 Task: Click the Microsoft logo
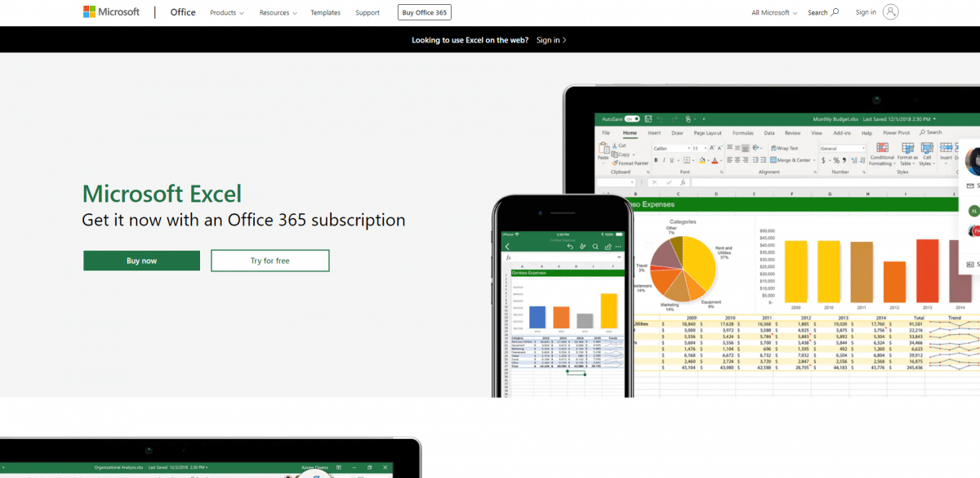pos(111,11)
